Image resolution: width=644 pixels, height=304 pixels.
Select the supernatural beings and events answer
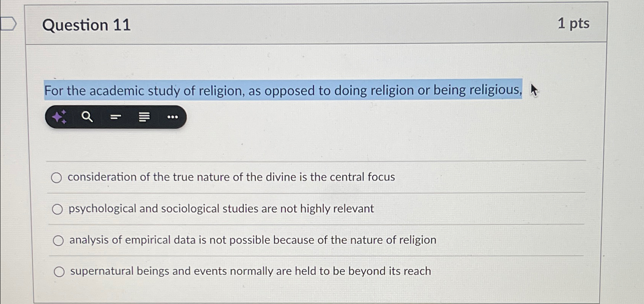pyautogui.click(x=59, y=271)
